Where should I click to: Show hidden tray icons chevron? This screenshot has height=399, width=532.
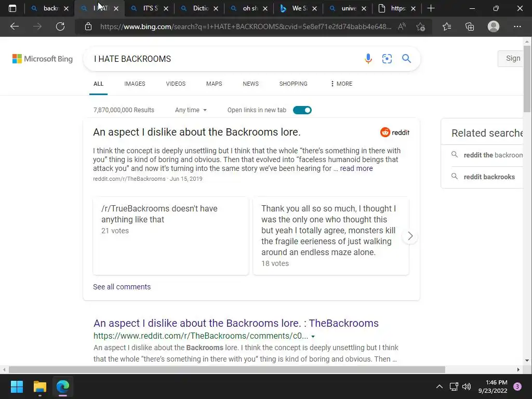click(x=440, y=387)
